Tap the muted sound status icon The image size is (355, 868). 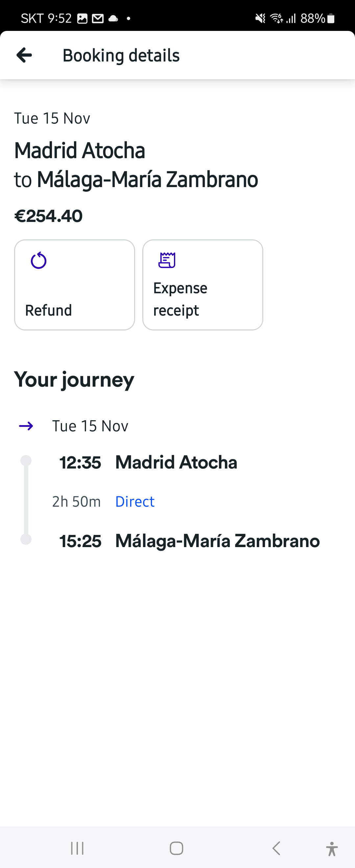tap(260, 18)
